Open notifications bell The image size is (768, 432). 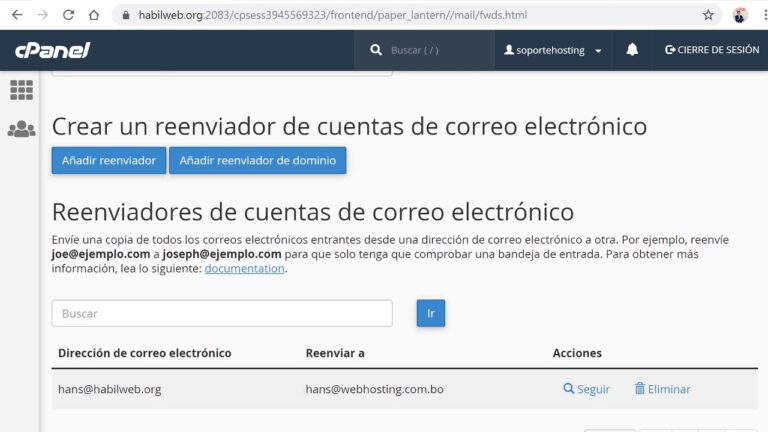(632, 49)
